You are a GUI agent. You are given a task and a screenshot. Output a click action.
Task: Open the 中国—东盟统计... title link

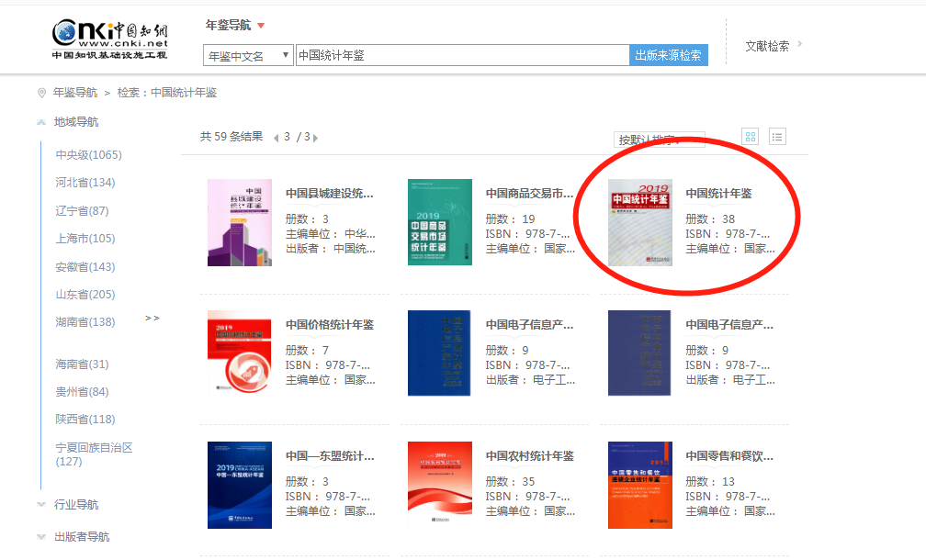(x=330, y=456)
